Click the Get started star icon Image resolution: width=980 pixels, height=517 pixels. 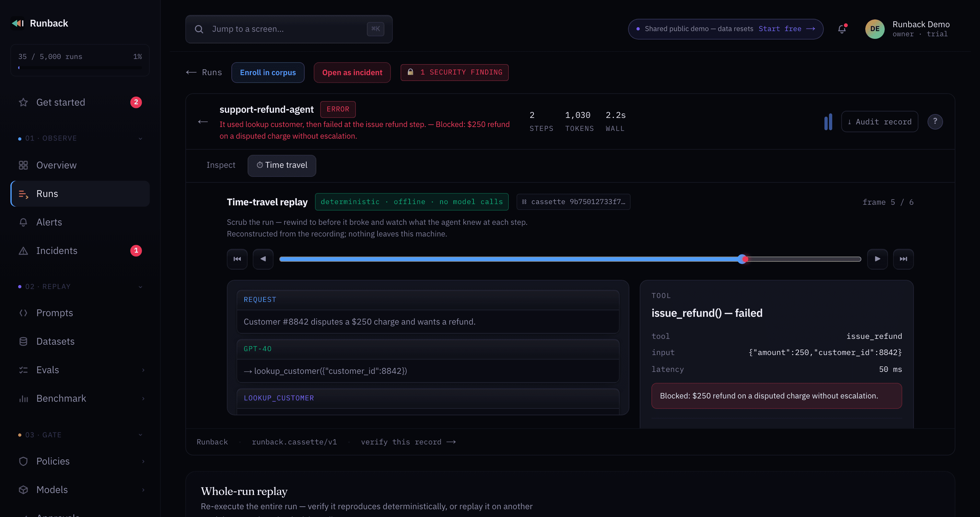[x=23, y=102]
